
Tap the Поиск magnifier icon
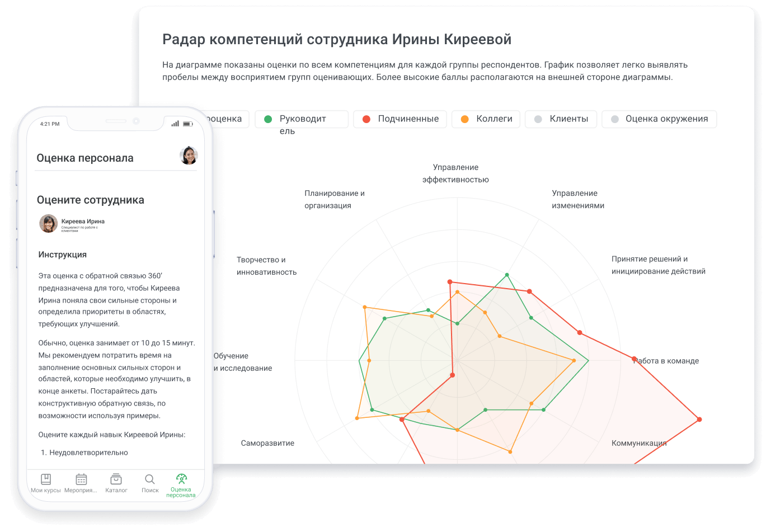[150, 479]
